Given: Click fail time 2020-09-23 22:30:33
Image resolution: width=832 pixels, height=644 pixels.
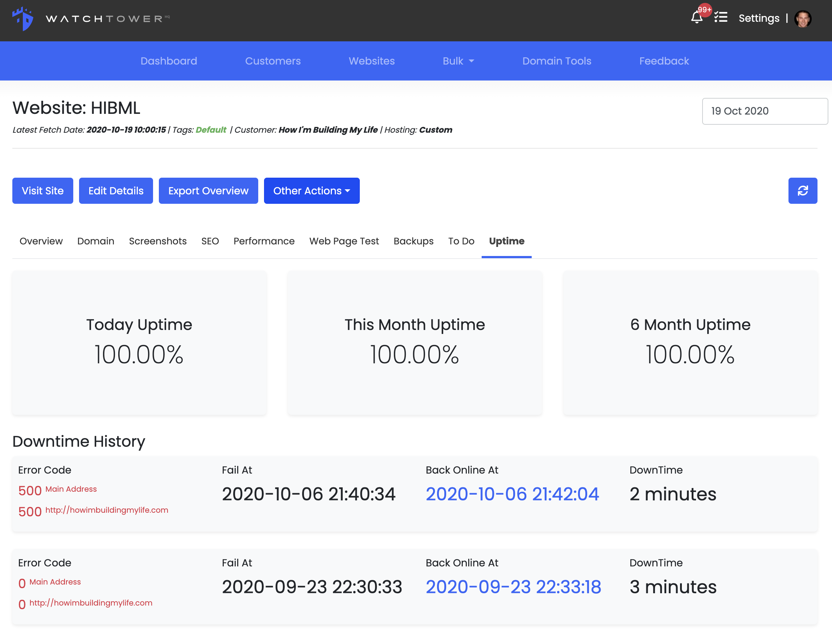Looking at the screenshot, I should click(312, 587).
